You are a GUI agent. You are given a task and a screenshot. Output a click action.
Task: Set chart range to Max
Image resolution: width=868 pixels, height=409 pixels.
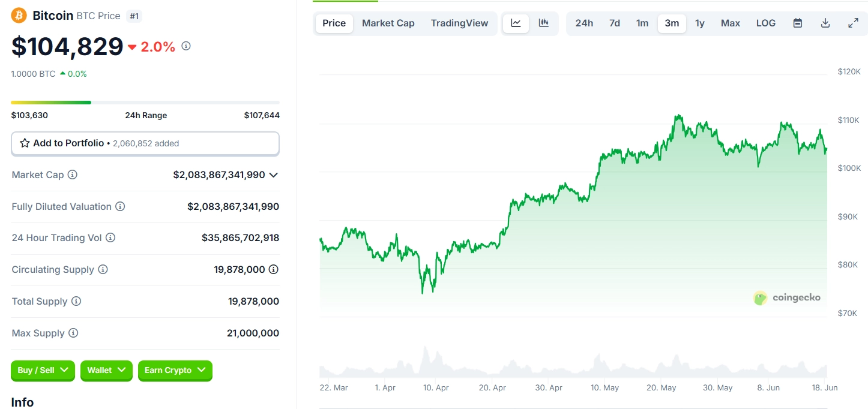(x=731, y=23)
